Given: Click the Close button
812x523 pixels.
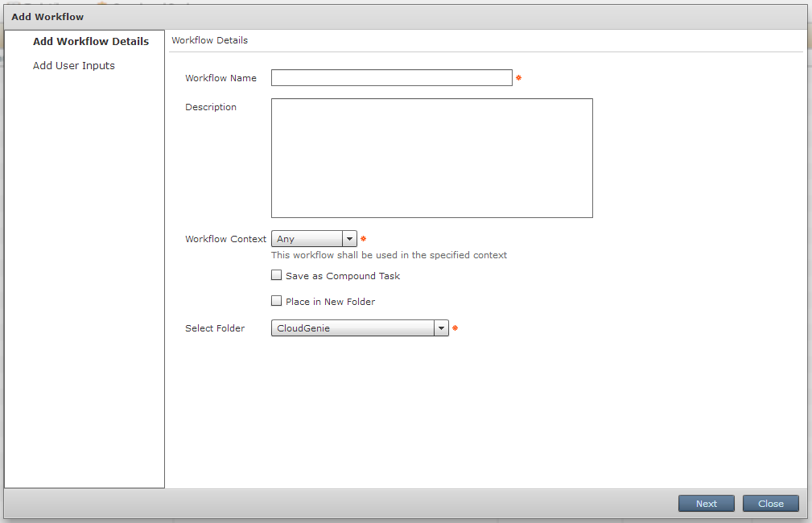Looking at the screenshot, I should click(769, 503).
